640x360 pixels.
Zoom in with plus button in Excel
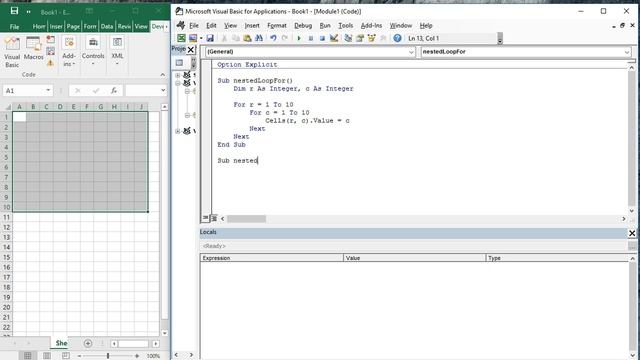137,356
